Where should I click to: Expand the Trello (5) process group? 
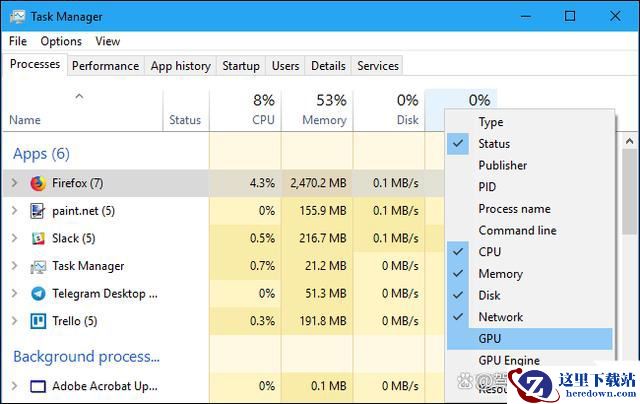coord(14,321)
